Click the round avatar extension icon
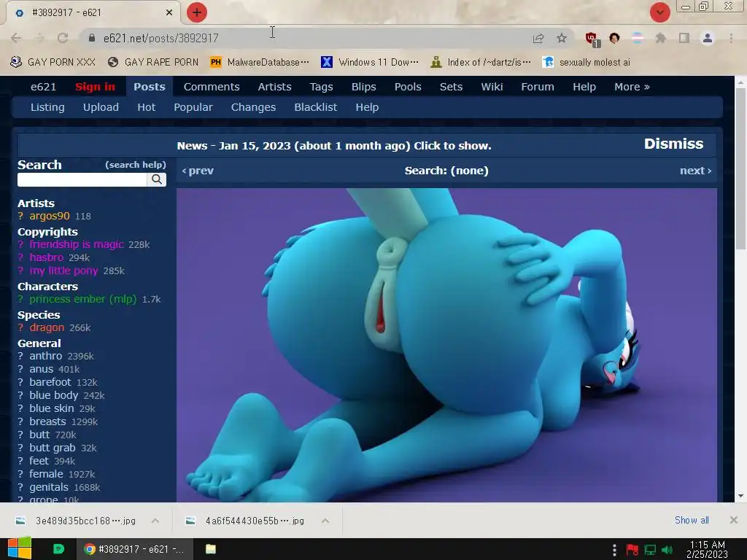This screenshot has height=560, width=747. tap(614, 38)
